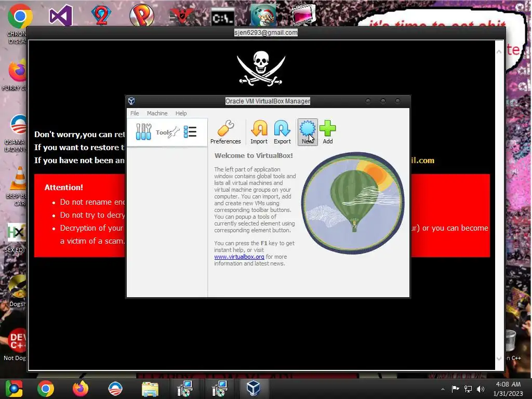532x399 pixels.
Task: Open the Dev-C++ desktop icon
Action: point(18,341)
